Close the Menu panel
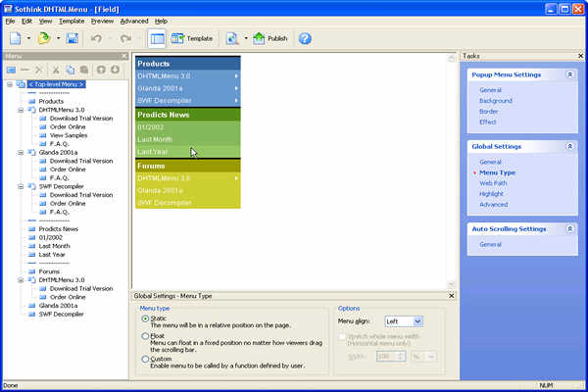 tap(124, 56)
